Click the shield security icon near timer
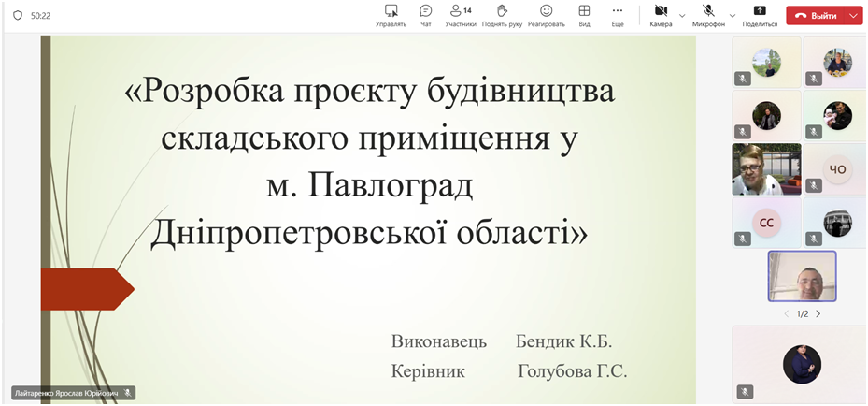Screen dimensions: 868x406 click(x=17, y=16)
